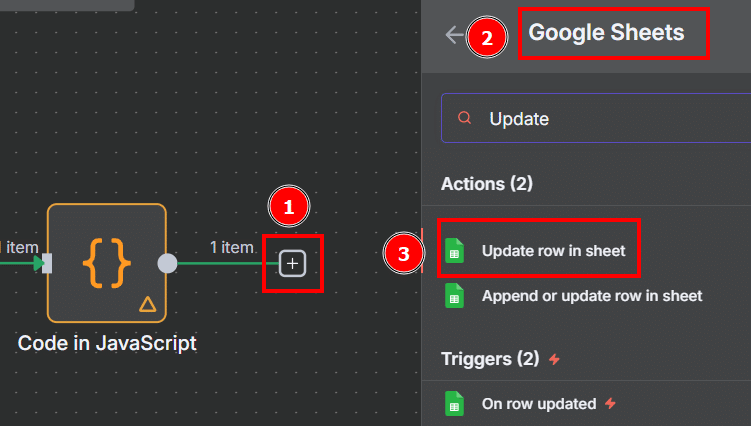Viewport: 751px width, 426px height.
Task: Click the Triggers (2) section heading
Action: (x=490, y=359)
